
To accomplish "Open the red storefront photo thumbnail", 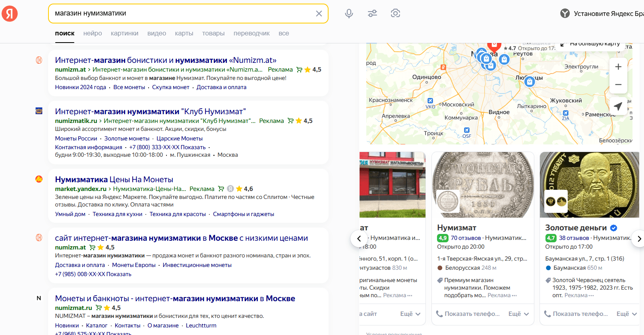I will (x=393, y=185).
